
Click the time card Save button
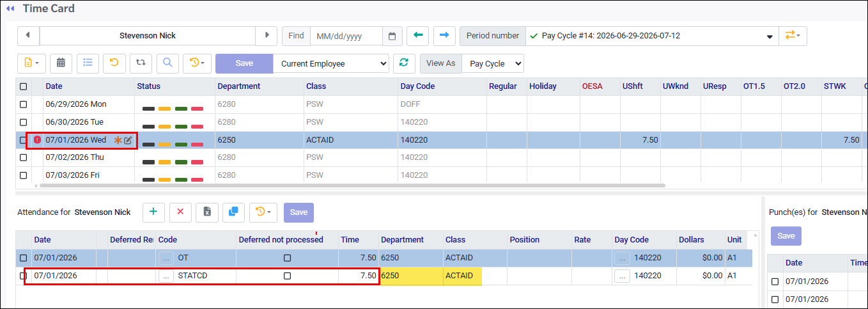(x=244, y=63)
